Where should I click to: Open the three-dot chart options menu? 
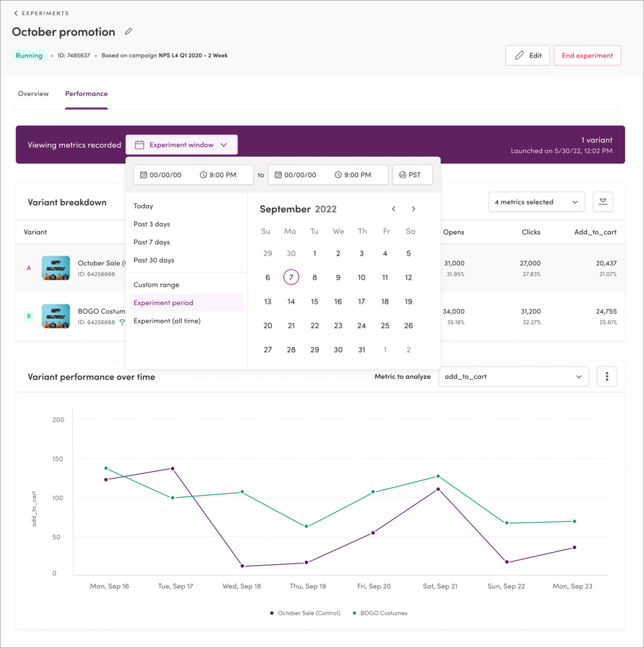point(607,377)
